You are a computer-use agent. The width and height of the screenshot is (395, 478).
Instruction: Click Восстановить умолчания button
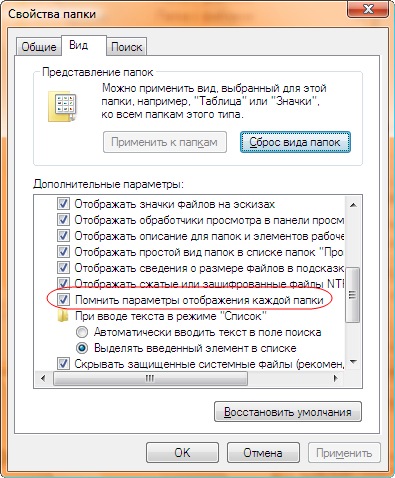[x=288, y=412]
